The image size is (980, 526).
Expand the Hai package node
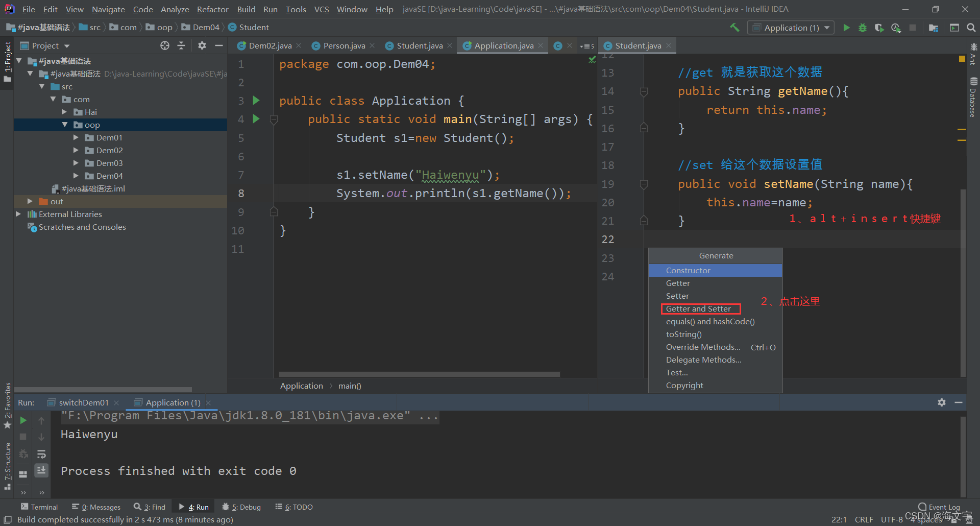coord(64,112)
